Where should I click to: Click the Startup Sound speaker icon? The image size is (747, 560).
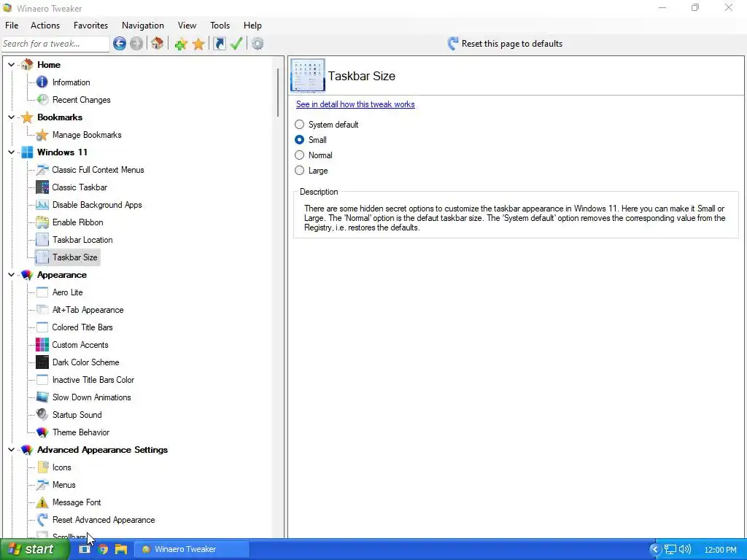coord(42,415)
